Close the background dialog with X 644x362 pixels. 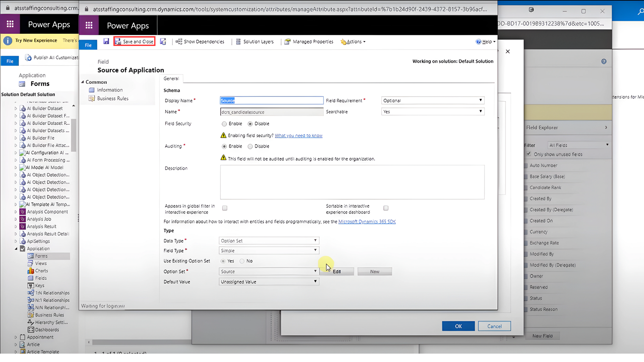pyautogui.click(x=508, y=51)
